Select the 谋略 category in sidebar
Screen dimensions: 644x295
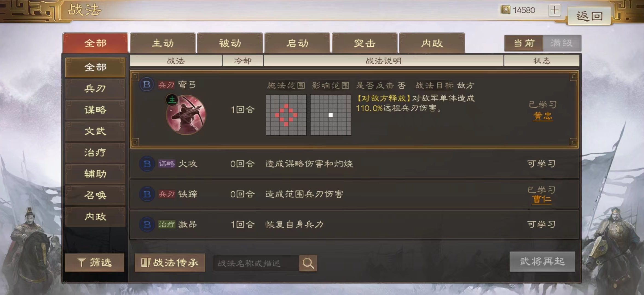95,110
